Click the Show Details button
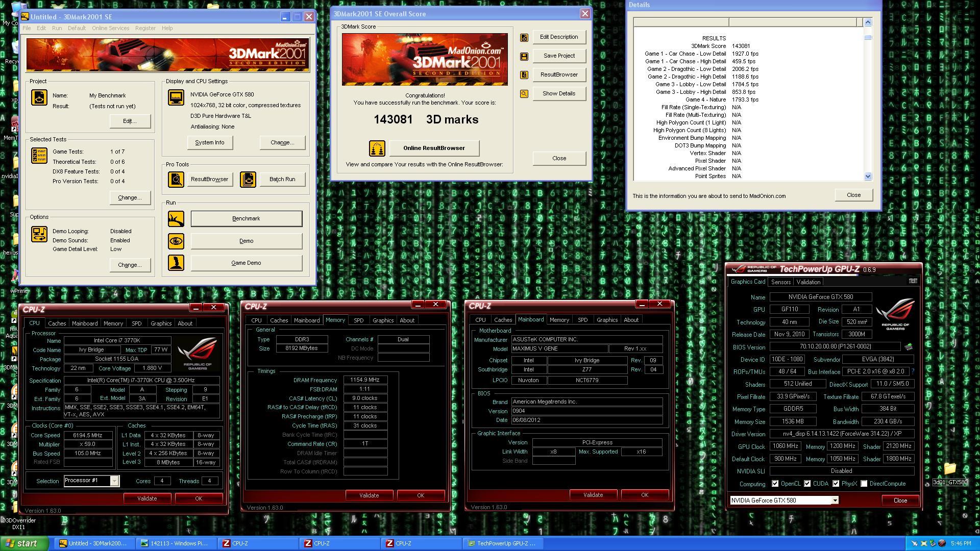 coord(559,94)
